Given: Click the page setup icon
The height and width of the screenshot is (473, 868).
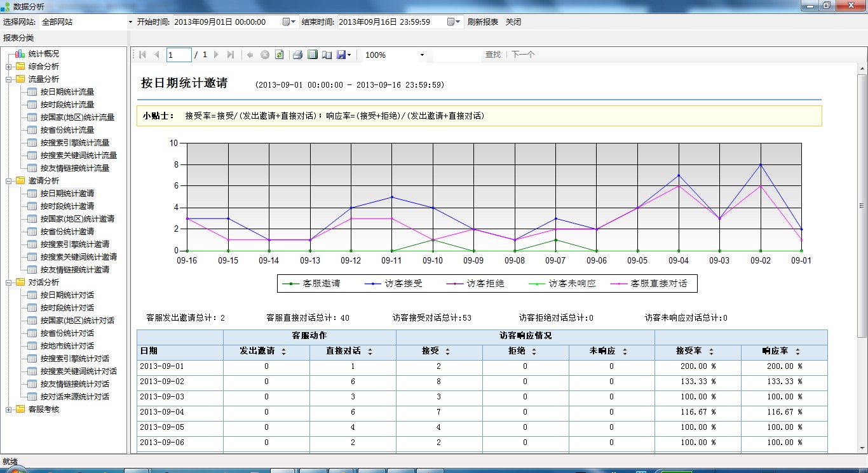Looking at the screenshot, I should 327,55.
